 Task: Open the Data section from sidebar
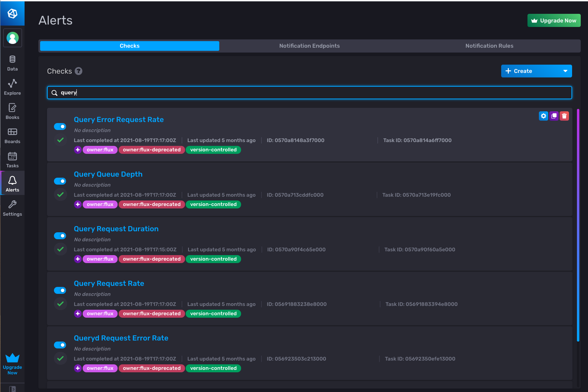point(12,59)
